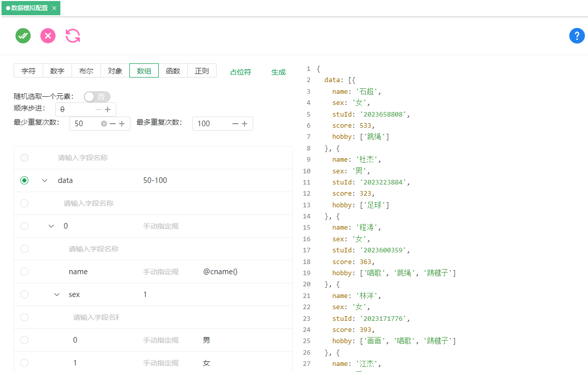The height and width of the screenshot is (372, 588).
Task: Click the 手动指定规 placeholder in name row
Action: coord(160,272)
